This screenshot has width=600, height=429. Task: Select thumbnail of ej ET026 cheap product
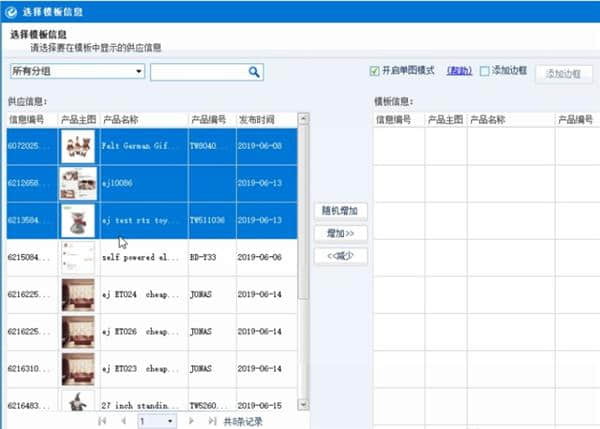click(x=78, y=332)
